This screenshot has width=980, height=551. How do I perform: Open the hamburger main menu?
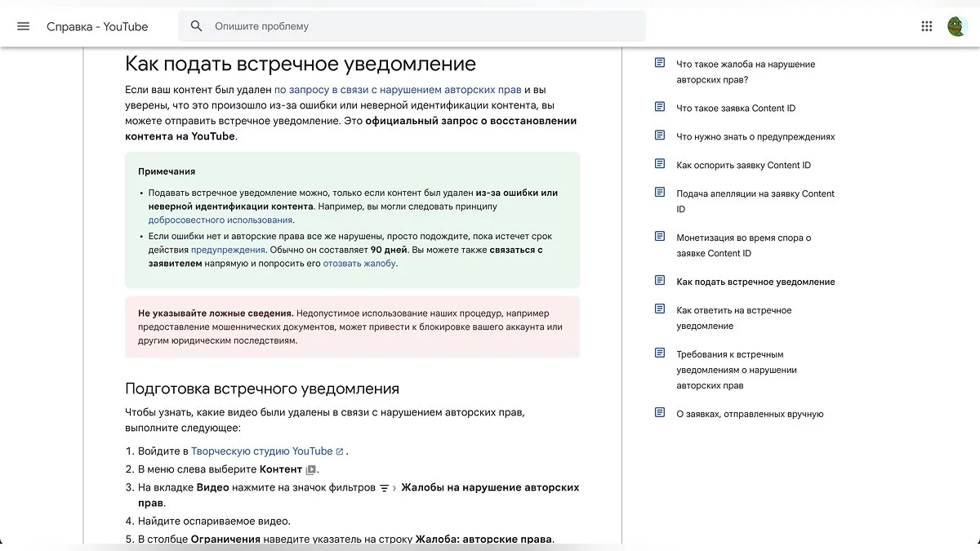click(x=23, y=26)
